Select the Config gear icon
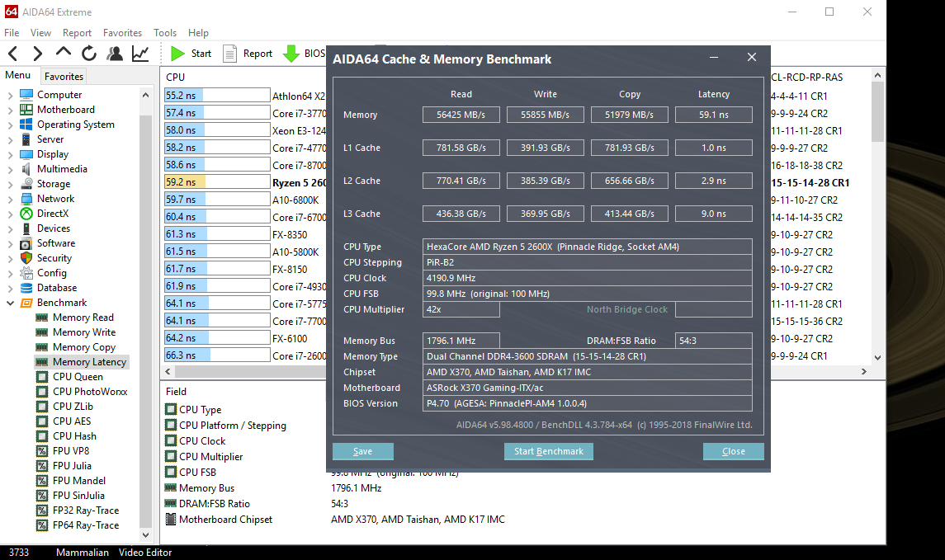 (x=26, y=273)
